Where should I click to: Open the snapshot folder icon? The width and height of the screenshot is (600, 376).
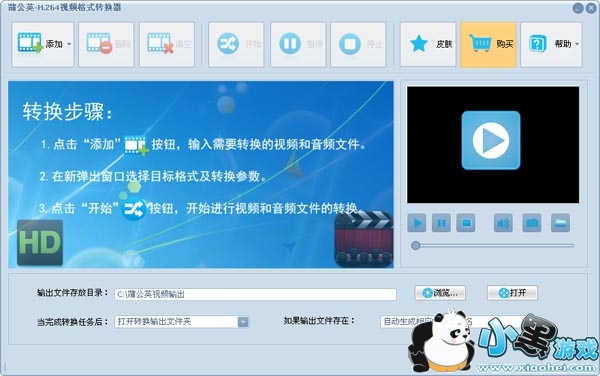(560, 223)
